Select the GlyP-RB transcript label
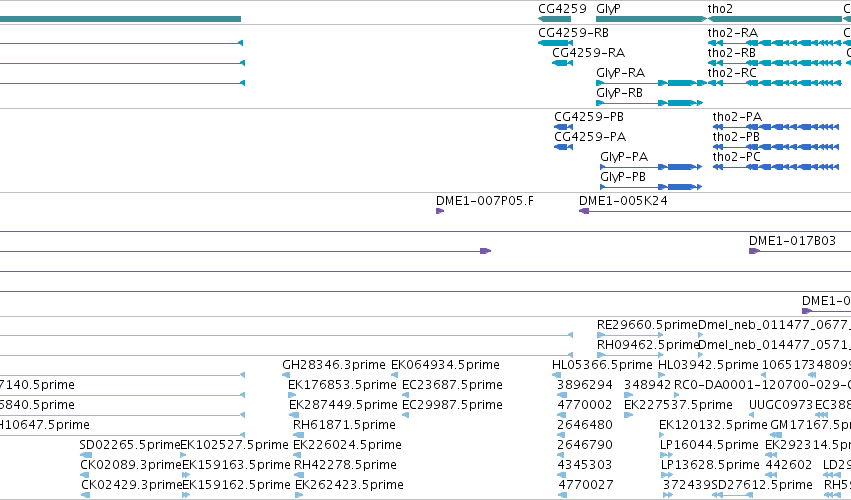 tap(619, 93)
